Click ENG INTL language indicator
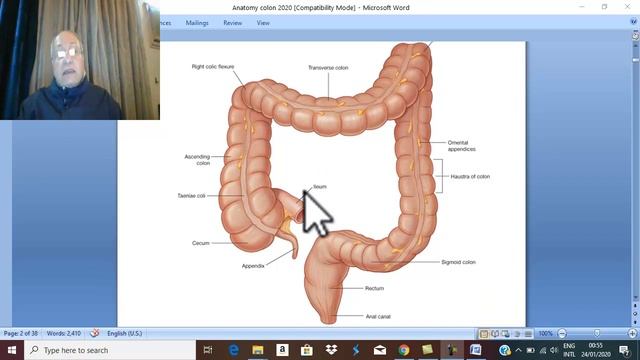The height and width of the screenshot is (360, 640). pyautogui.click(x=569, y=350)
